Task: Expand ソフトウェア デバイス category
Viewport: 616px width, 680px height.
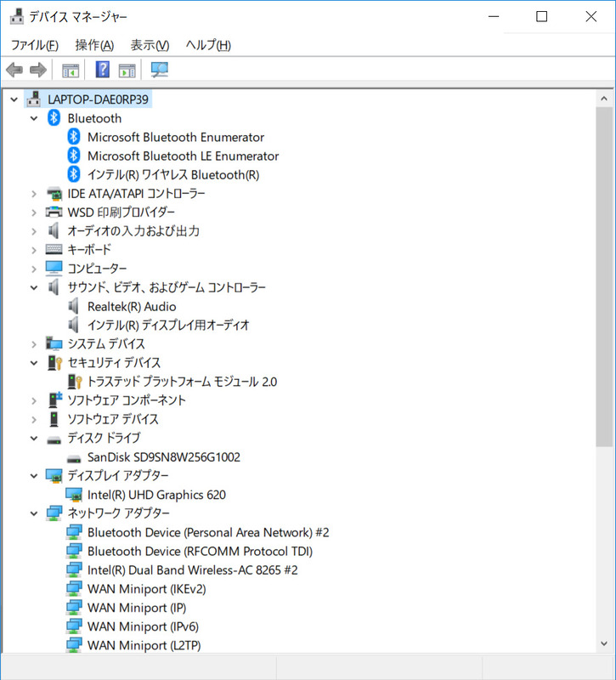Action: coord(34,419)
